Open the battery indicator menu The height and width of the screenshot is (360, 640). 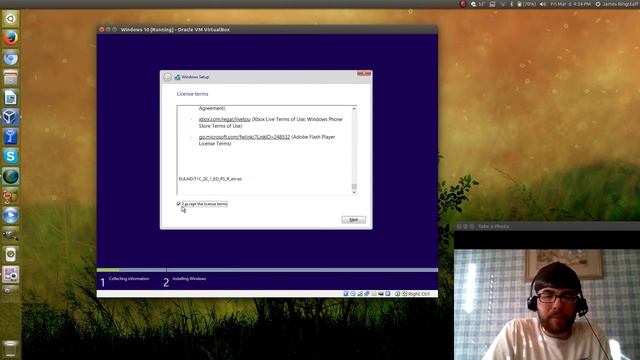(527, 4)
